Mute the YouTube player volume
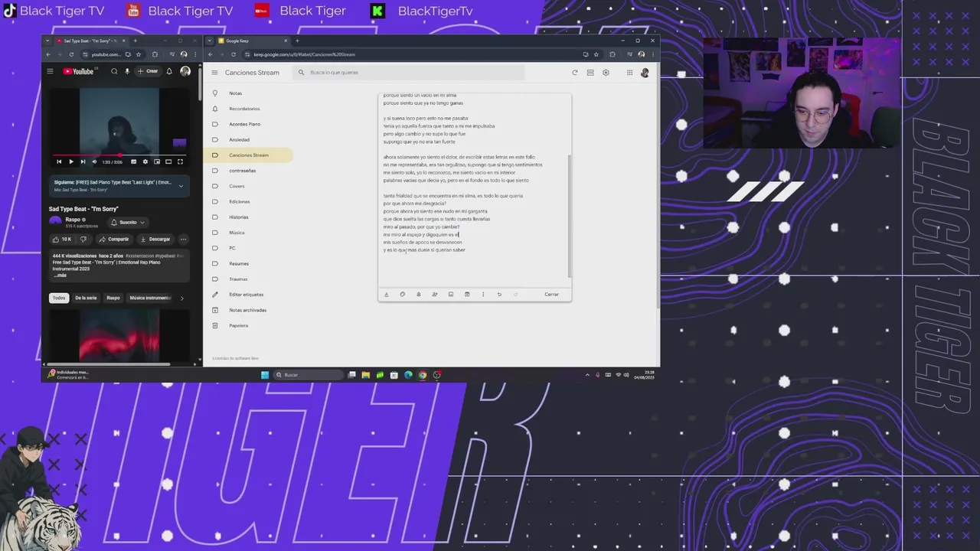980x551 pixels. (94, 161)
